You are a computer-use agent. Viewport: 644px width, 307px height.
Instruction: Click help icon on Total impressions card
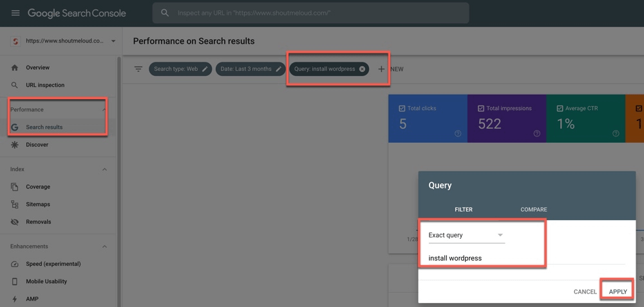537,133
